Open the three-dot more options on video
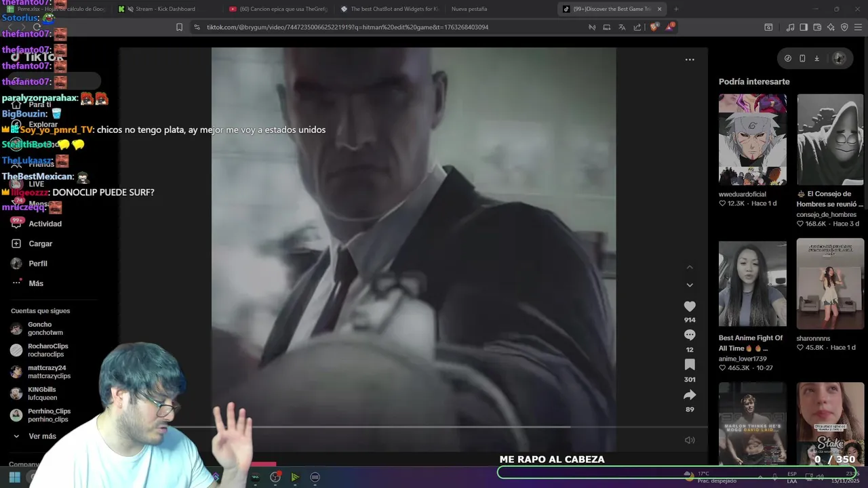Viewport: 868px width, 488px height. click(x=690, y=60)
